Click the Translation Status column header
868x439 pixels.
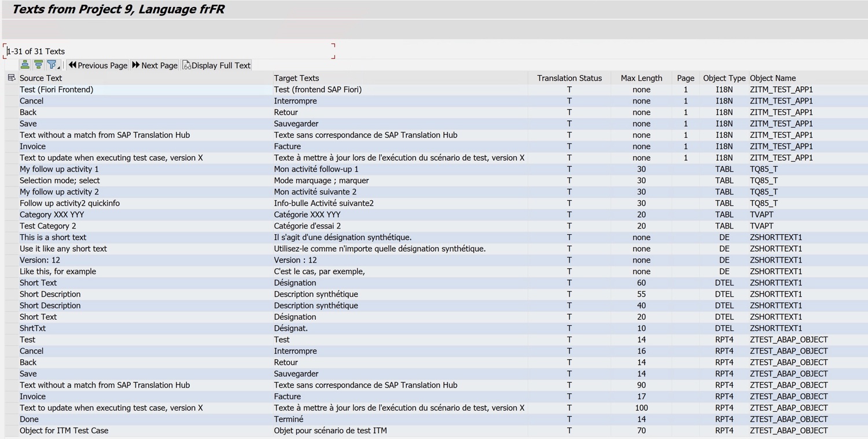coord(569,78)
